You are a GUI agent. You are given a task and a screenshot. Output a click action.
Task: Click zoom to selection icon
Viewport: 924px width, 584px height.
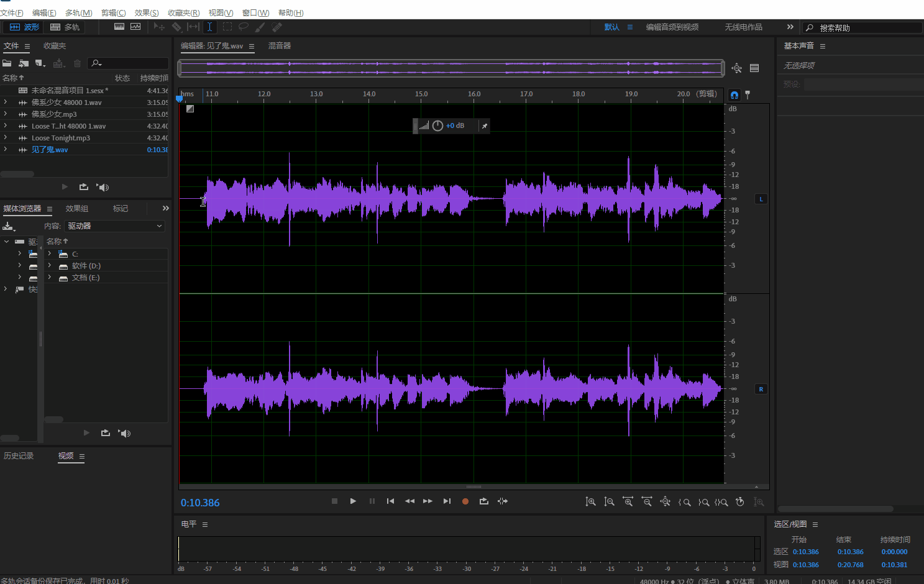[721, 502]
